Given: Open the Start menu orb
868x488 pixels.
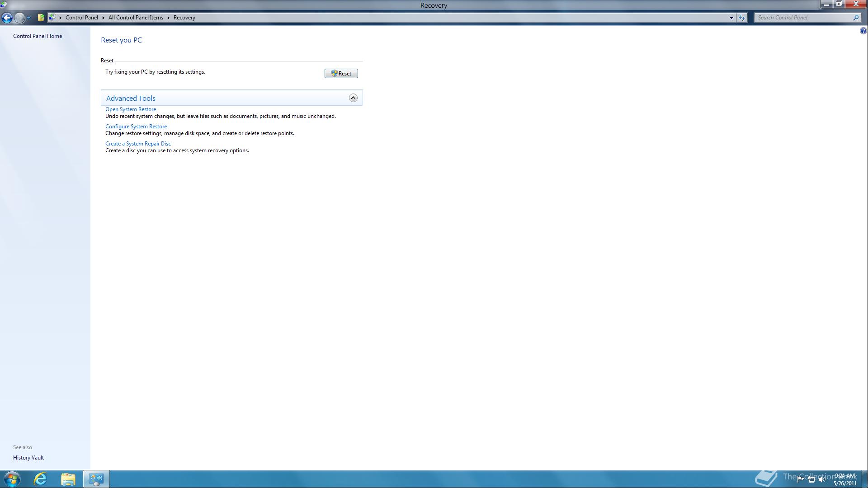Looking at the screenshot, I should [x=12, y=479].
